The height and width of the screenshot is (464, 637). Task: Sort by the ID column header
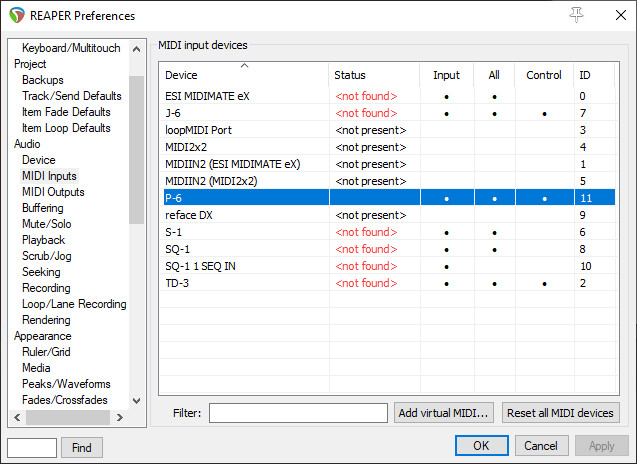click(594, 75)
